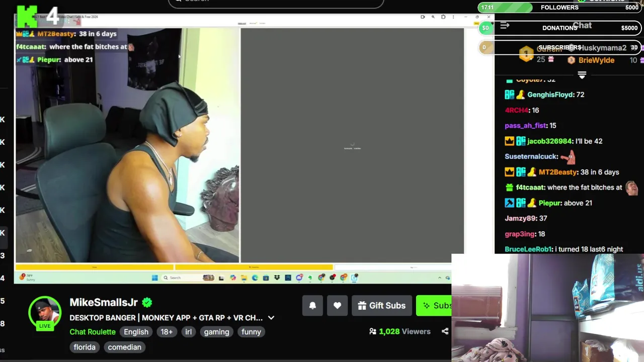Click the Followers goal progress bar

559,8
